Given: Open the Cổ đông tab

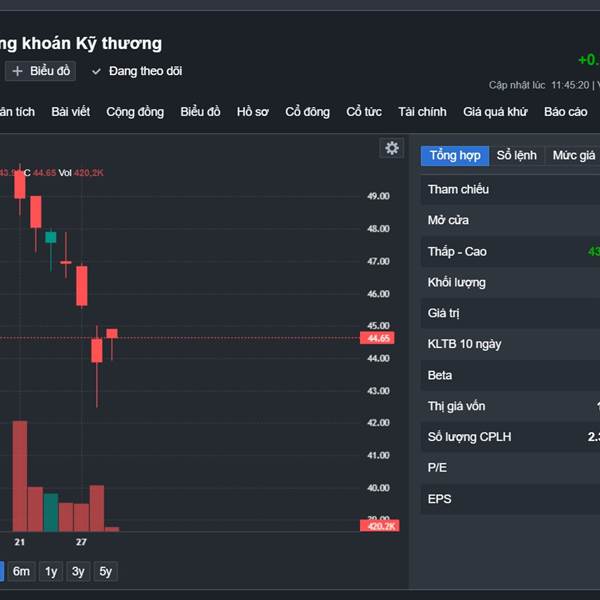Looking at the screenshot, I should click(307, 112).
